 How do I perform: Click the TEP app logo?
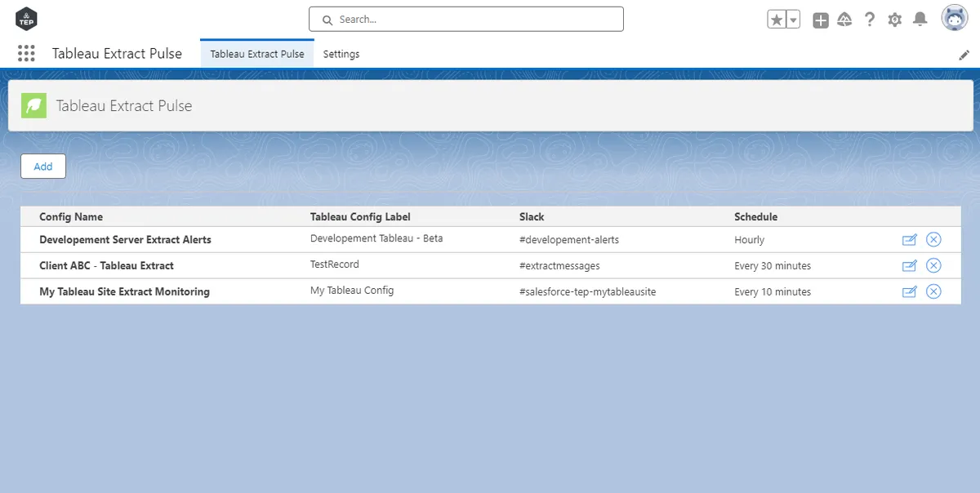point(26,19)
